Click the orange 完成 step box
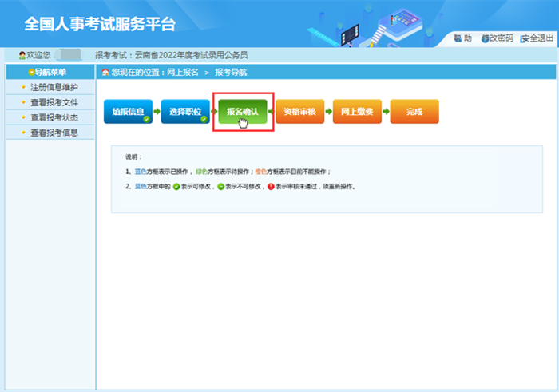 click(414, 112)
